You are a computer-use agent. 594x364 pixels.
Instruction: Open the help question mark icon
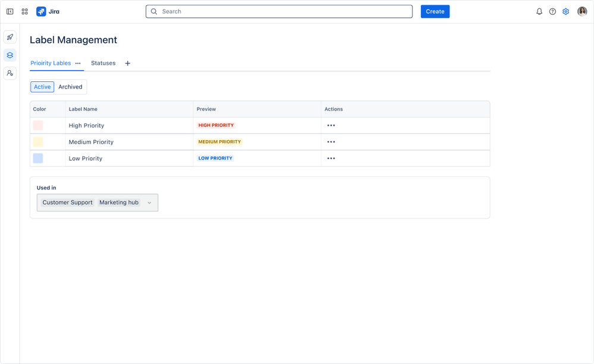point(553,12)
